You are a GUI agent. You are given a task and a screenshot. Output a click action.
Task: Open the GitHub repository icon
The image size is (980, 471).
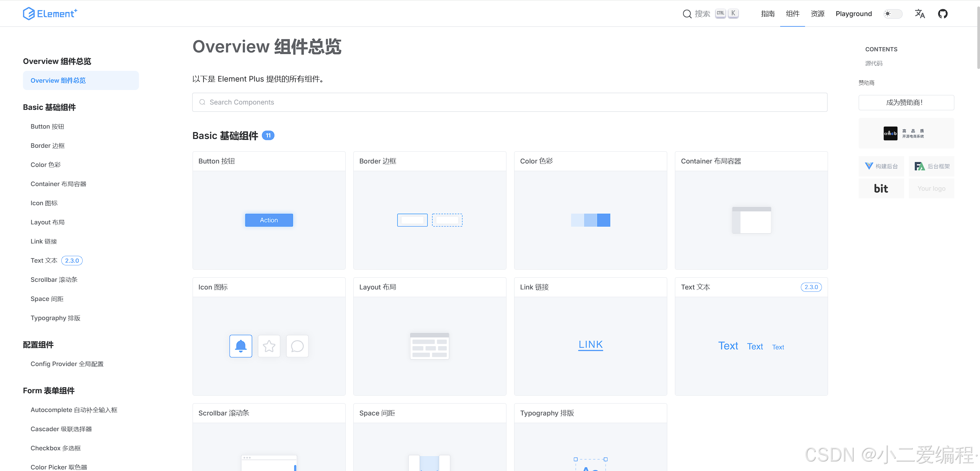(942, 14)
